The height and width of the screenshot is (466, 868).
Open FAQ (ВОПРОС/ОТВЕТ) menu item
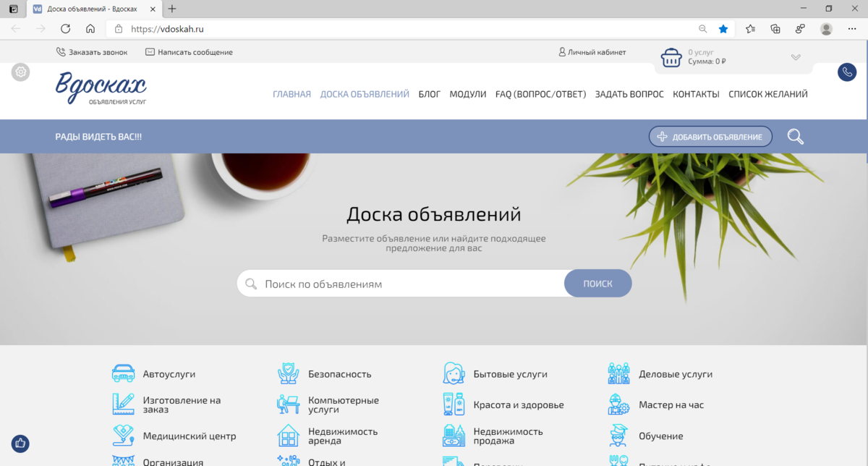coord(541,94)
